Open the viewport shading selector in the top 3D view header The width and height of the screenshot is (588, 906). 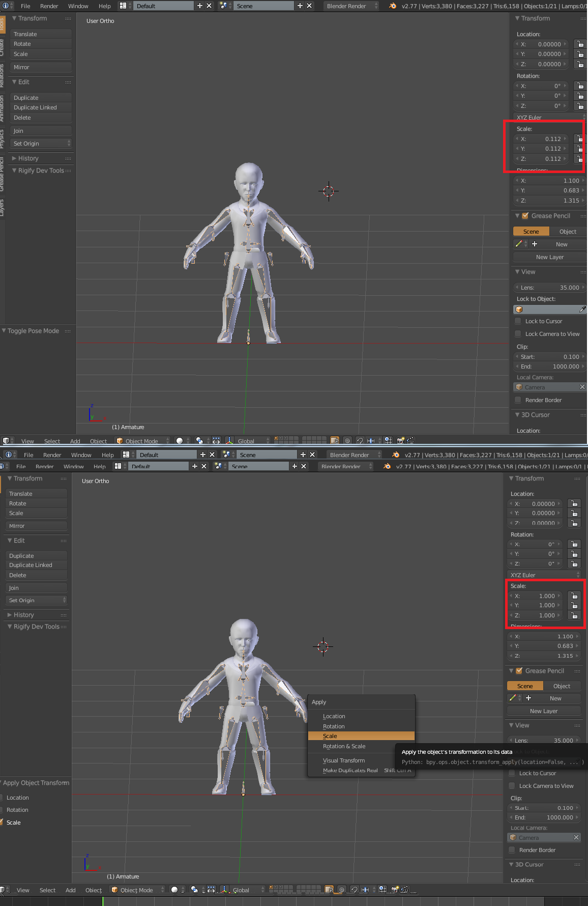point(182,441)
